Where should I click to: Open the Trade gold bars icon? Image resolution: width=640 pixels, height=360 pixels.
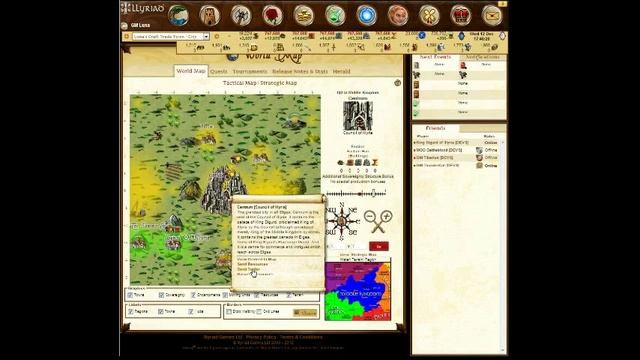(304, 16)
